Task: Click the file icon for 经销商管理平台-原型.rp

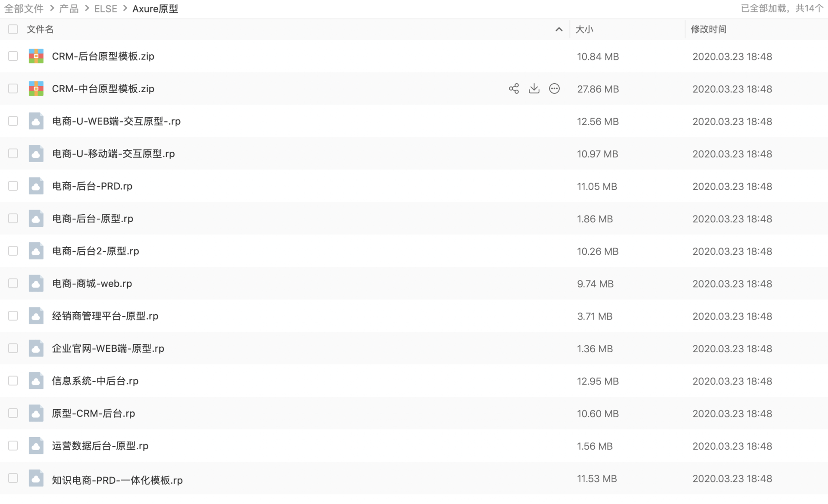Action: (x=36, y=316)
